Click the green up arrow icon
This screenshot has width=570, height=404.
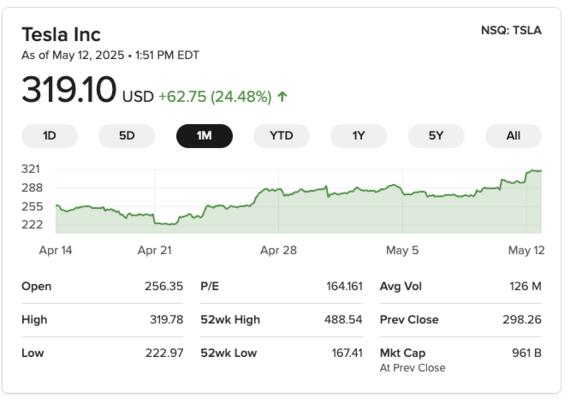coord(282,97)
